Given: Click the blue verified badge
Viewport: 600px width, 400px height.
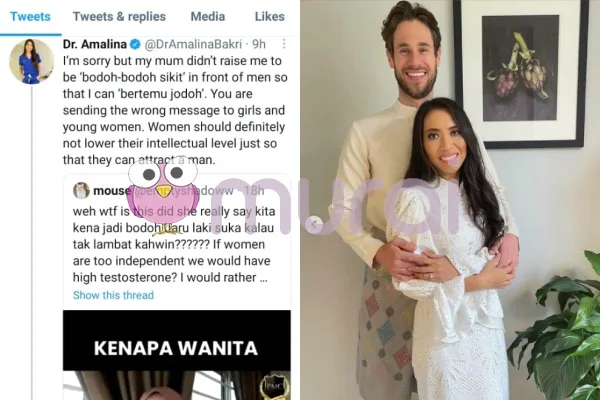Looking at the screenshot, I should pyautogui.click(x=135, y=44).
